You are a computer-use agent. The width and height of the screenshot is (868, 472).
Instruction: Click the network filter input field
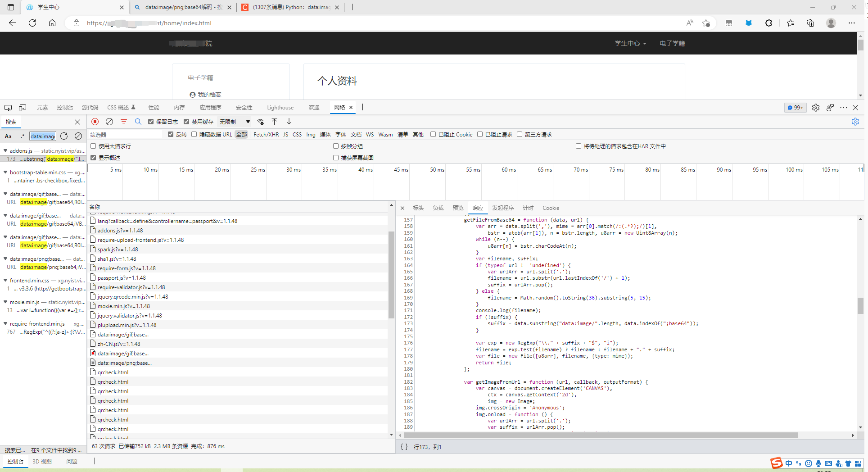pos(125,135)
